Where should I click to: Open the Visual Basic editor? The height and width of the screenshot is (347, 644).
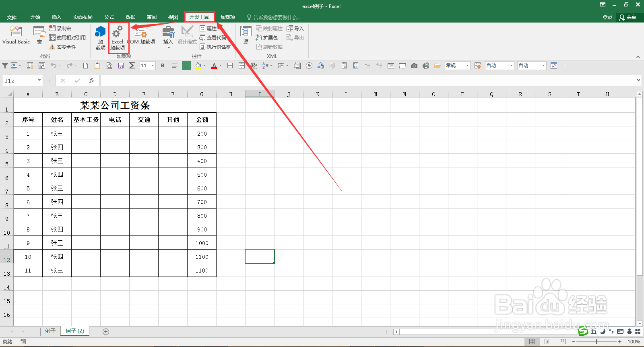pos(16,35)
